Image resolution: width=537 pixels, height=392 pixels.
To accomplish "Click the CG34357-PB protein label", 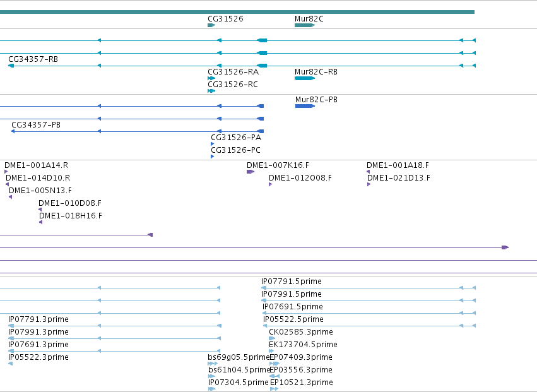I will (36, 125).
